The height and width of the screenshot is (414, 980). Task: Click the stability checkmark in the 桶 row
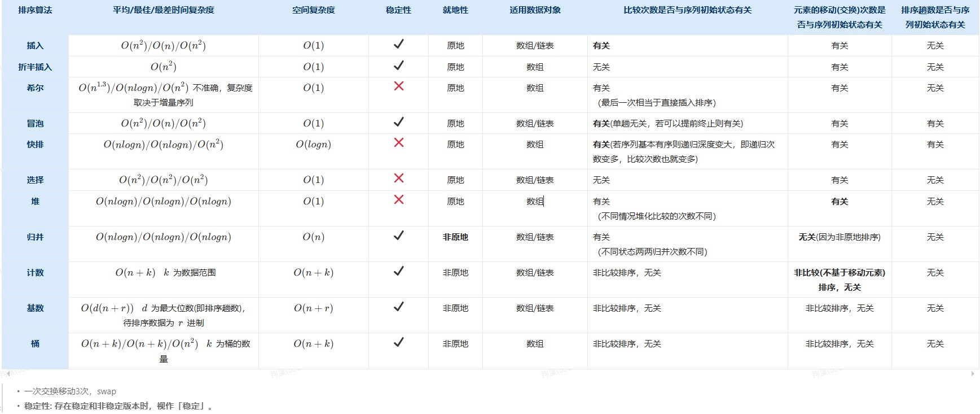coord(398,342)
